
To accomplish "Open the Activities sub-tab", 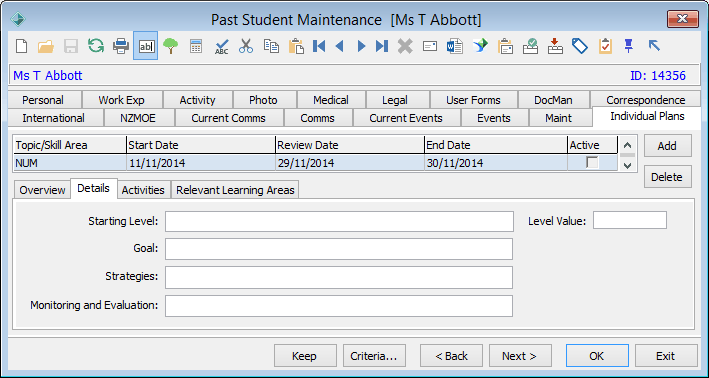I will point(143,190).
